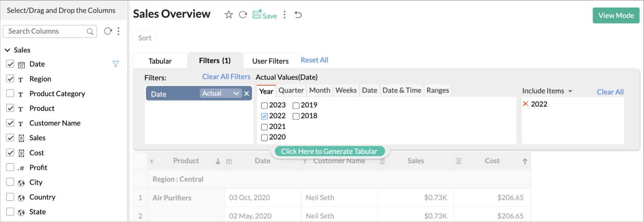644x222 pixels.
Task: Click the Search Columns input field
Action: [46, 31]
